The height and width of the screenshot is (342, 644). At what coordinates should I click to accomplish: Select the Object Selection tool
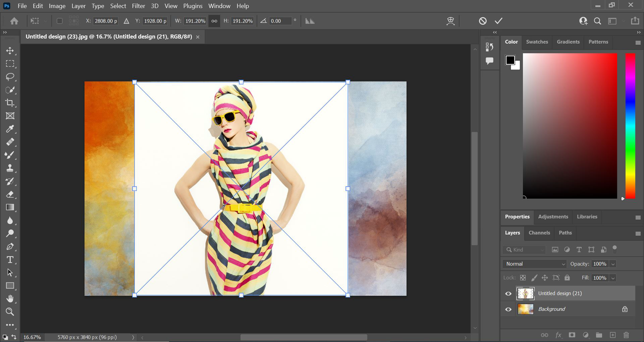click(x=10, y=90)
